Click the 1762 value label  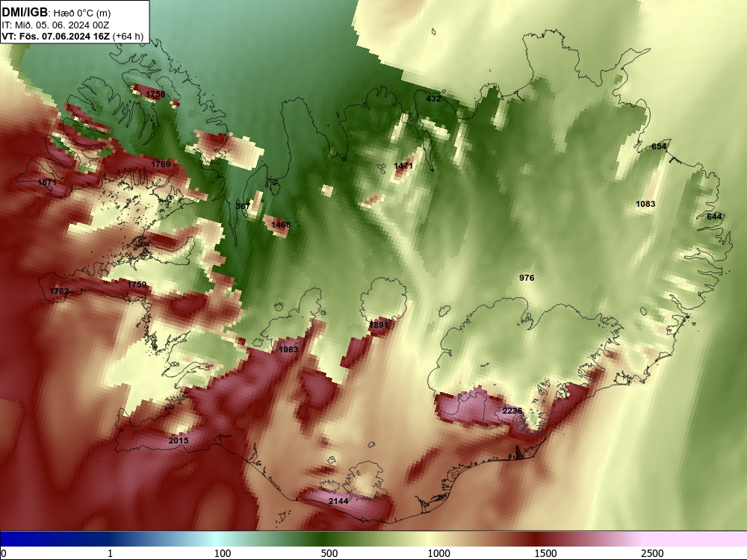coord(59,291)
